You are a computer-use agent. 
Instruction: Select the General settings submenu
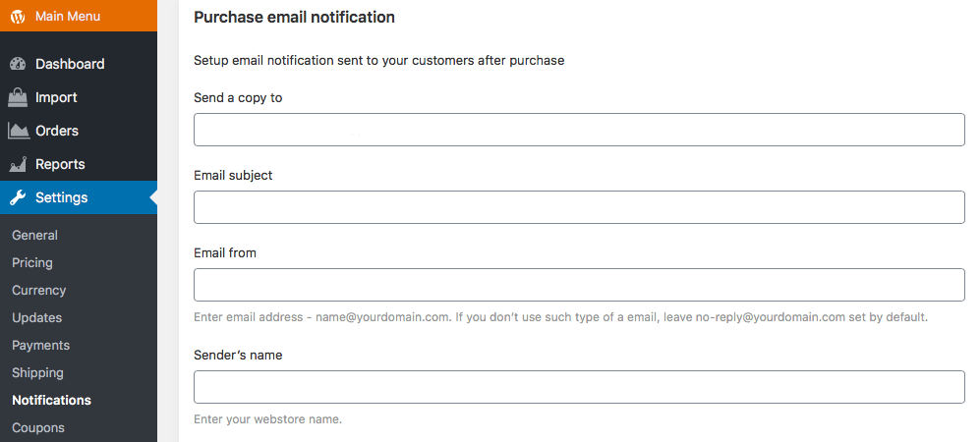click(x=34, y=235)
